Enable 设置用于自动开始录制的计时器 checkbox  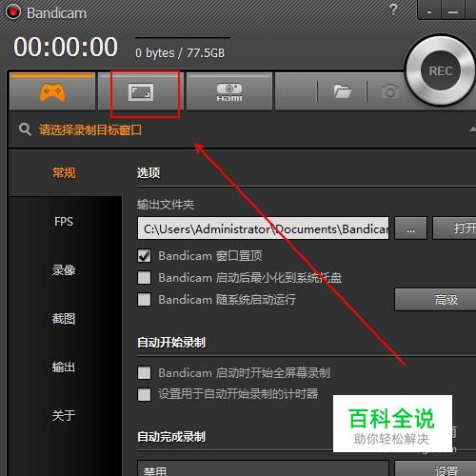pos(145,394)
